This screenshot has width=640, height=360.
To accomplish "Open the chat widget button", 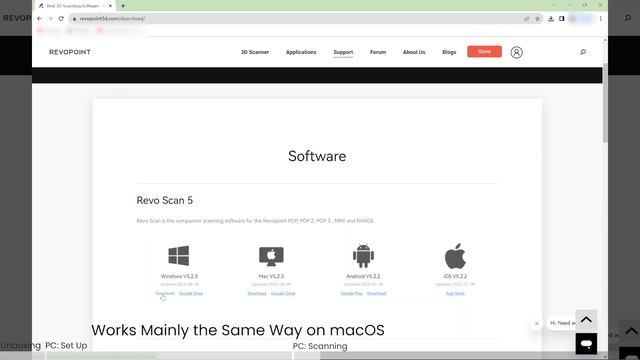I will 586,344.
